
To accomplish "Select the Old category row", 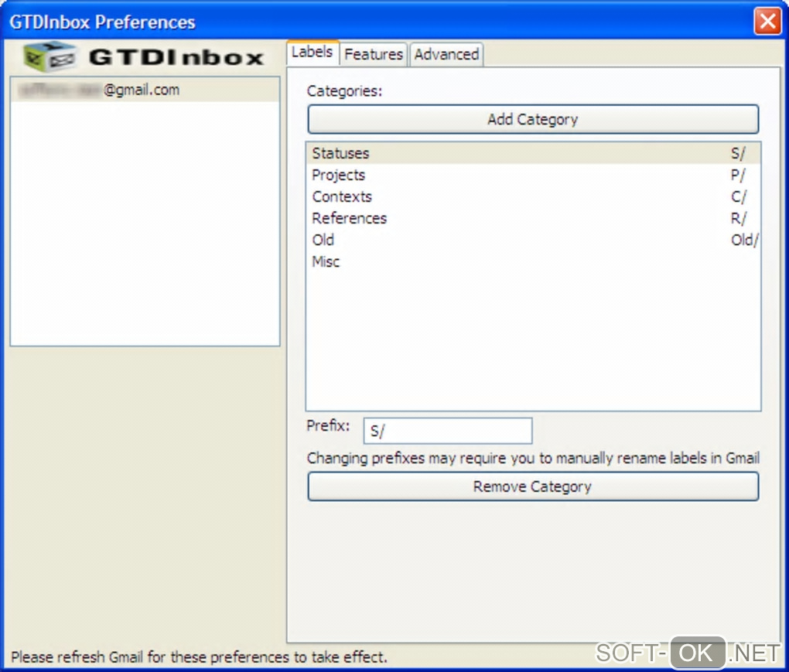I will coord(533,240).
